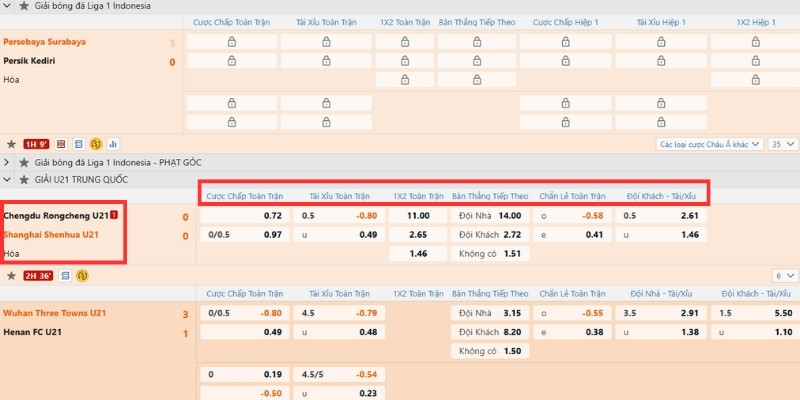Screen dimensions: 800x400
Task: Collapse the GIẢI U21 TRUNG QUỐC section
Action: pos(7,180)
